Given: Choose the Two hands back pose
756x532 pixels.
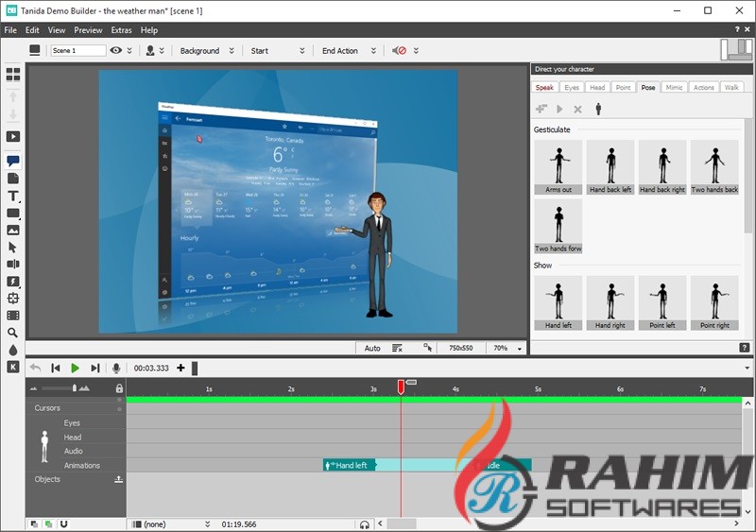Looking at the screenshot, I should (x=714, y=167).
